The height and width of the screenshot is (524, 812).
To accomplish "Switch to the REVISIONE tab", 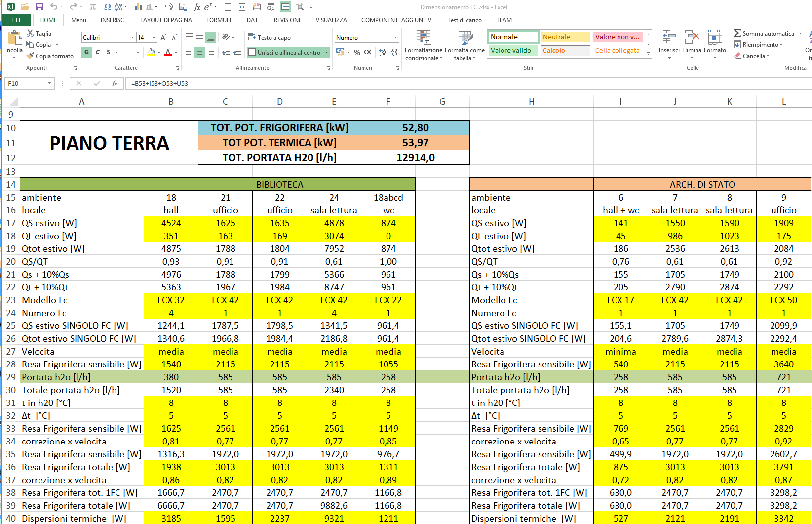I will pos(288,20).
